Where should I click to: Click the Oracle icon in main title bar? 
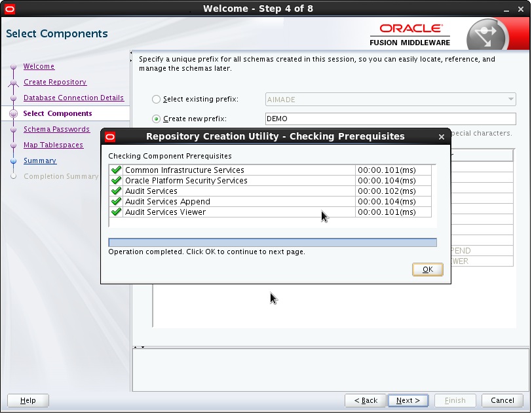point(10,9)
